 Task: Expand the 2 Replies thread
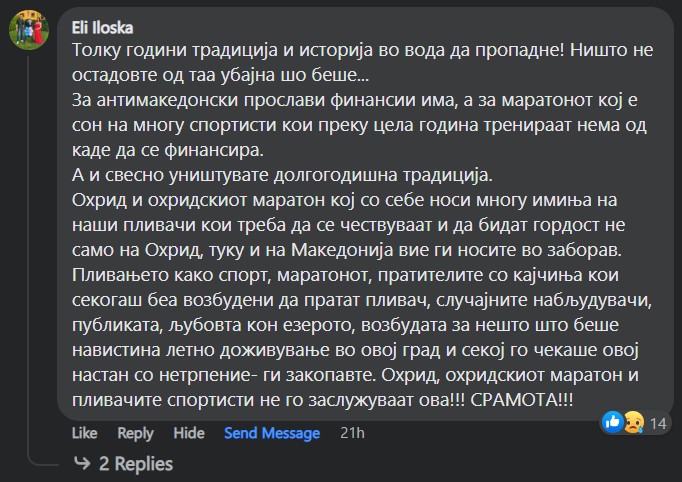pos(136,464)
